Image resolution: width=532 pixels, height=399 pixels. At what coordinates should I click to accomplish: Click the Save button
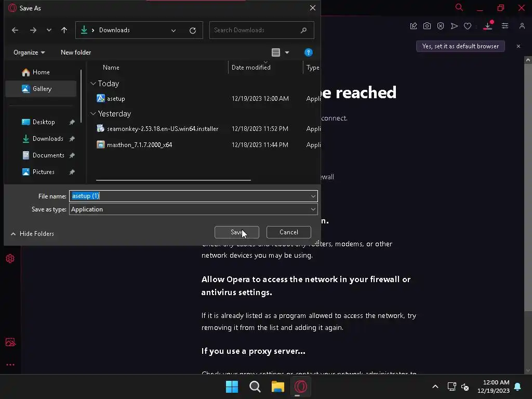click(x=237, y=232)
